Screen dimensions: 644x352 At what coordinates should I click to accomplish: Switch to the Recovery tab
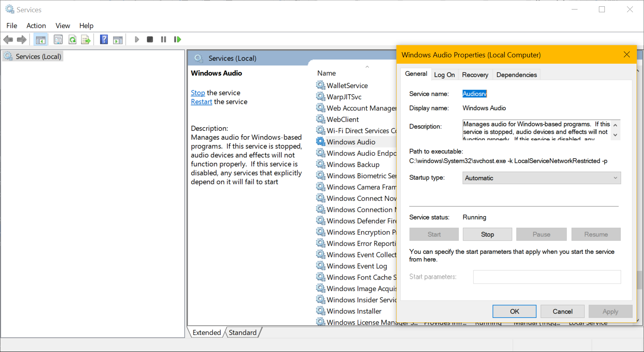pos(475,75)
